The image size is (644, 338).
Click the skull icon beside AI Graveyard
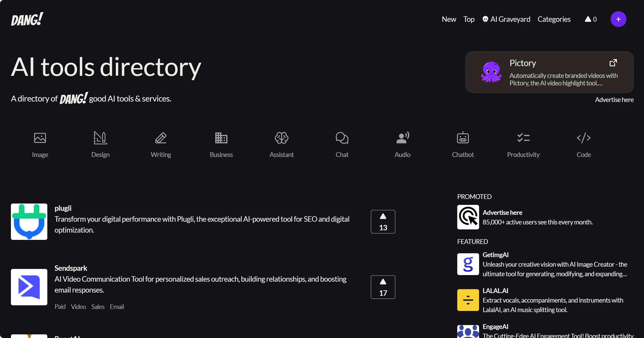485,19
